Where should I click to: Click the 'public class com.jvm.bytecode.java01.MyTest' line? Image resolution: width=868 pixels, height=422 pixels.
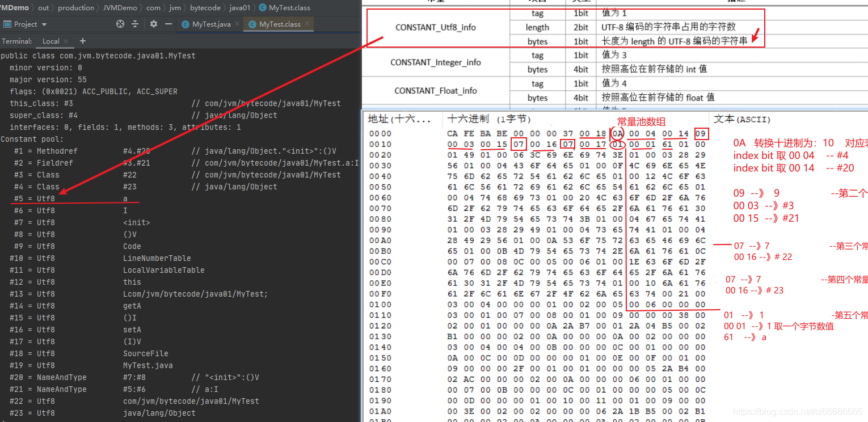(98, 56)
